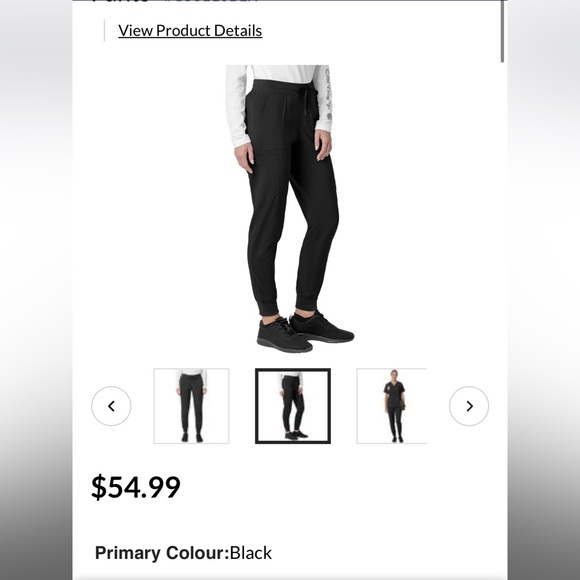Click the vertical scrollbar handle
This screenshot has width=580, height=580.
[502, 31]
